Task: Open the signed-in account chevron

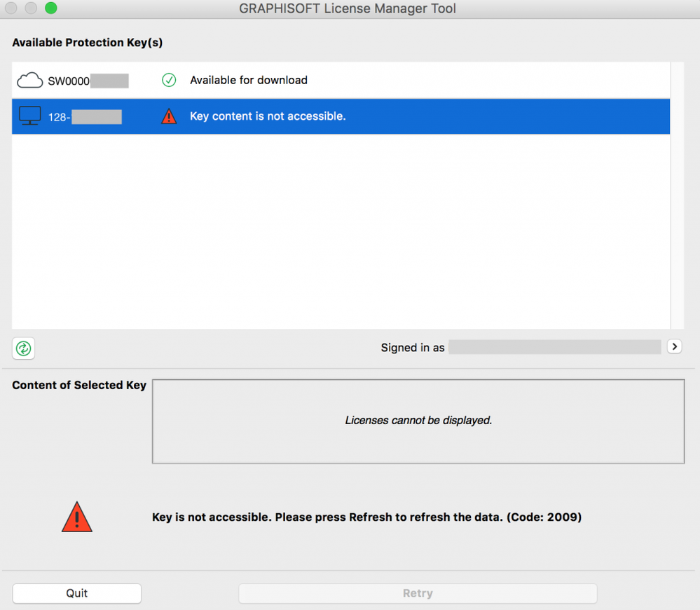Action: pyautogui.click(x=674, y=346)
